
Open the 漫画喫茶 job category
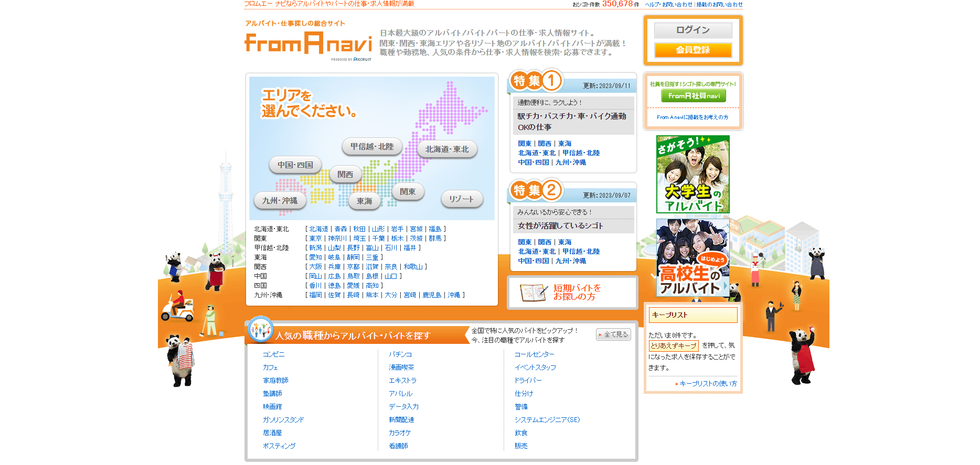point(401,367)
